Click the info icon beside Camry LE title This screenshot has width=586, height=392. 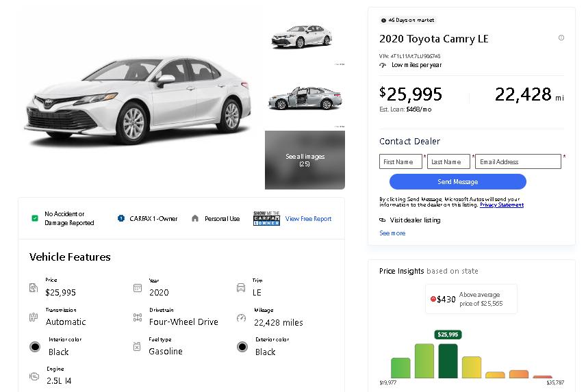561,38
